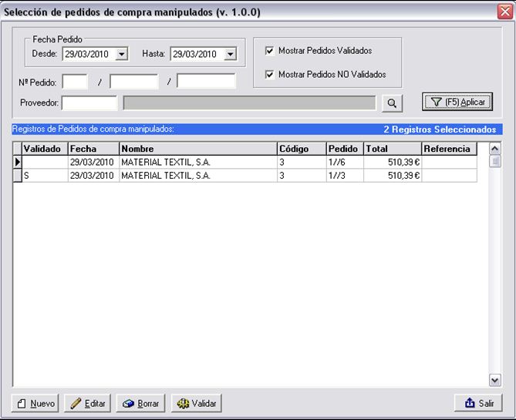The width and height of the screenshot is (516, 420).
Task: Click the Nuevo button to create order
Action: click(35, 403)
